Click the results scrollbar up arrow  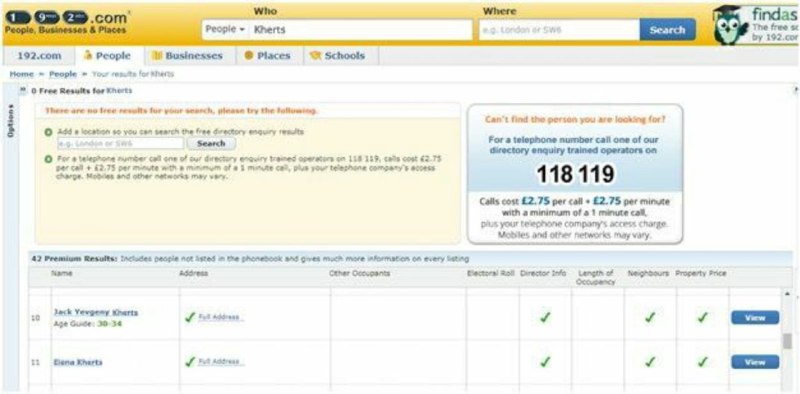coord(787,294)
